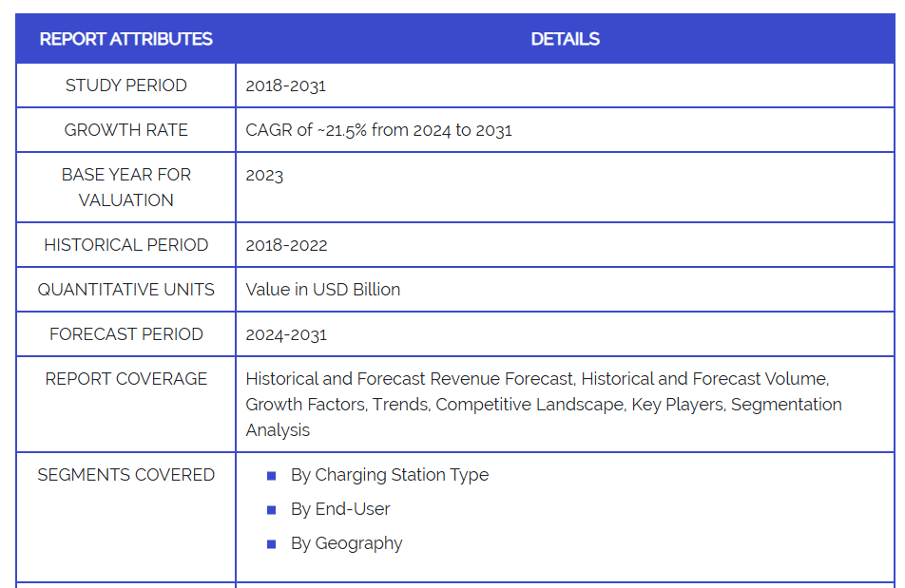
Task: Select the HISTORICAL PERIOD row label
Action: tap(125, 245)
